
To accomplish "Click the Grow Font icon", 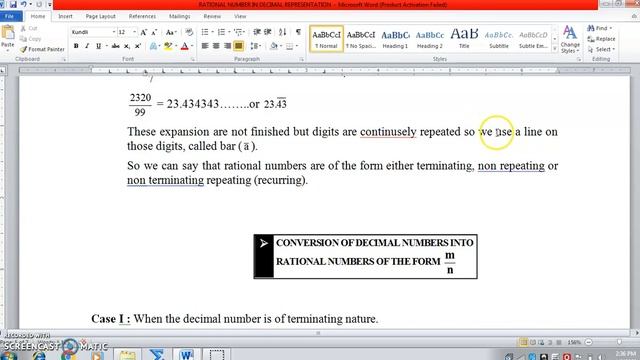I will click(144, 32).
